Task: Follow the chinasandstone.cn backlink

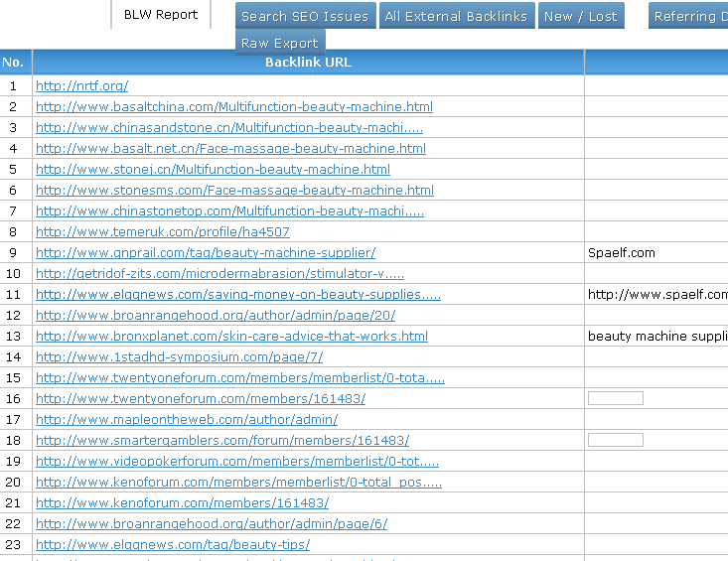Action: point(229,128)
